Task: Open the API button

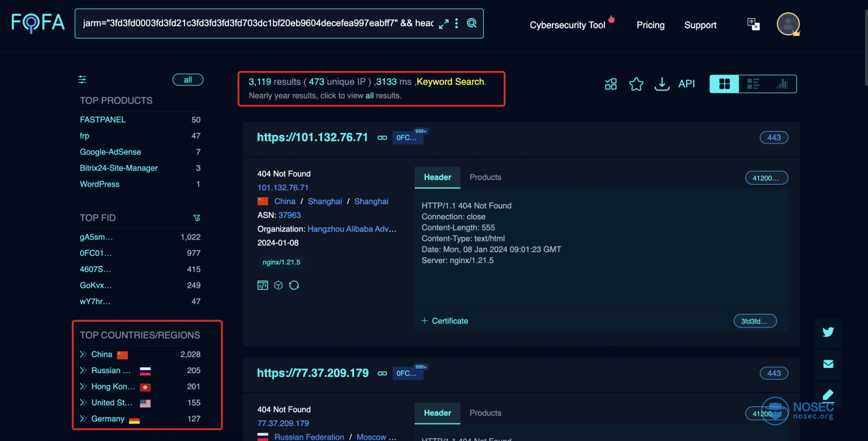Action: coord(687,84)
